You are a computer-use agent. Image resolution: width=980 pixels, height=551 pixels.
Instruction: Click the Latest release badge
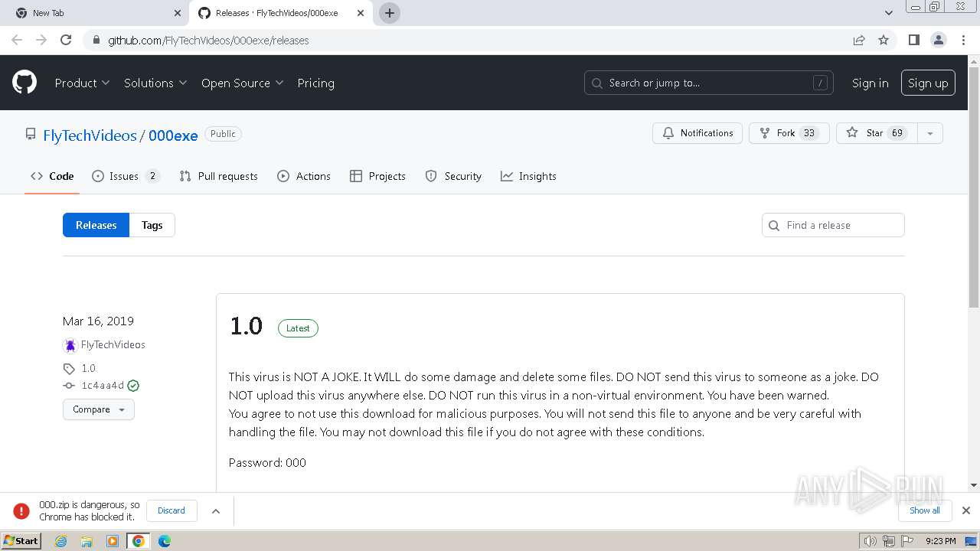(x=298, y=328)
